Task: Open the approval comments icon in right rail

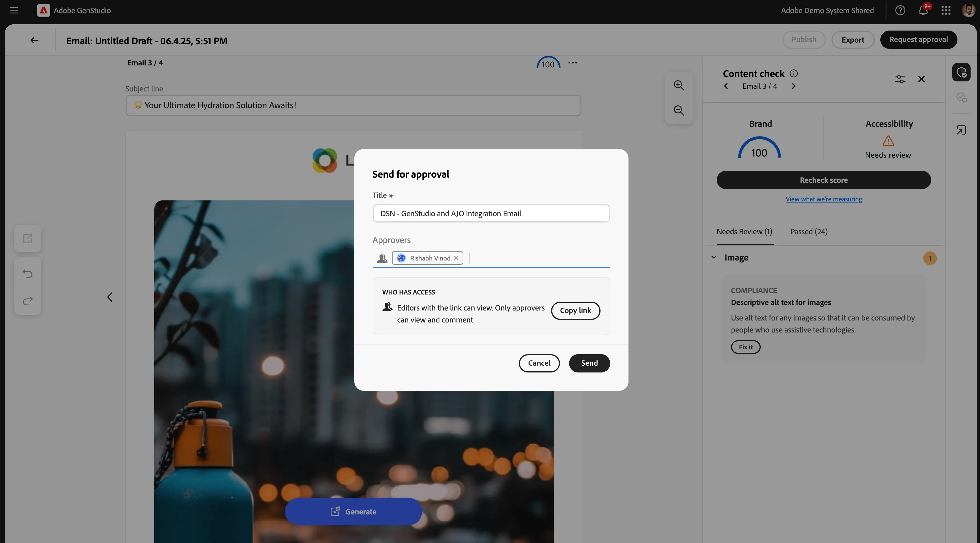Action: 961,97
